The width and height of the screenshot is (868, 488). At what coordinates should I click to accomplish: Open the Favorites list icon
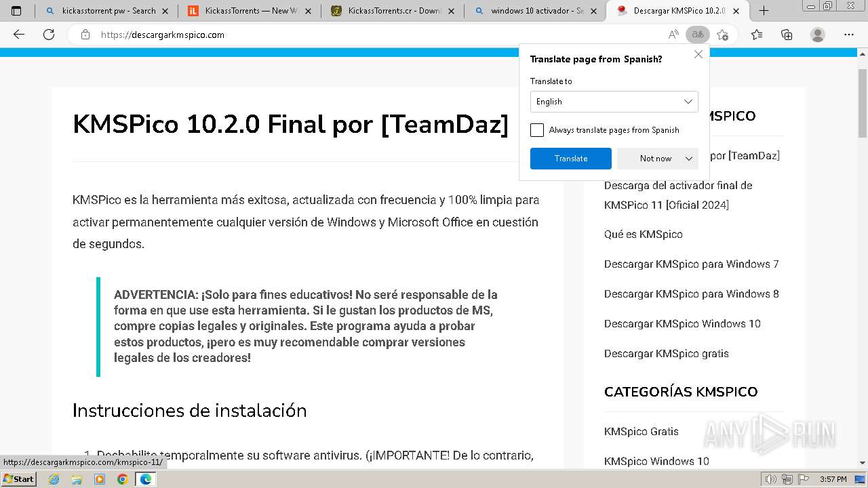[757, 35]
